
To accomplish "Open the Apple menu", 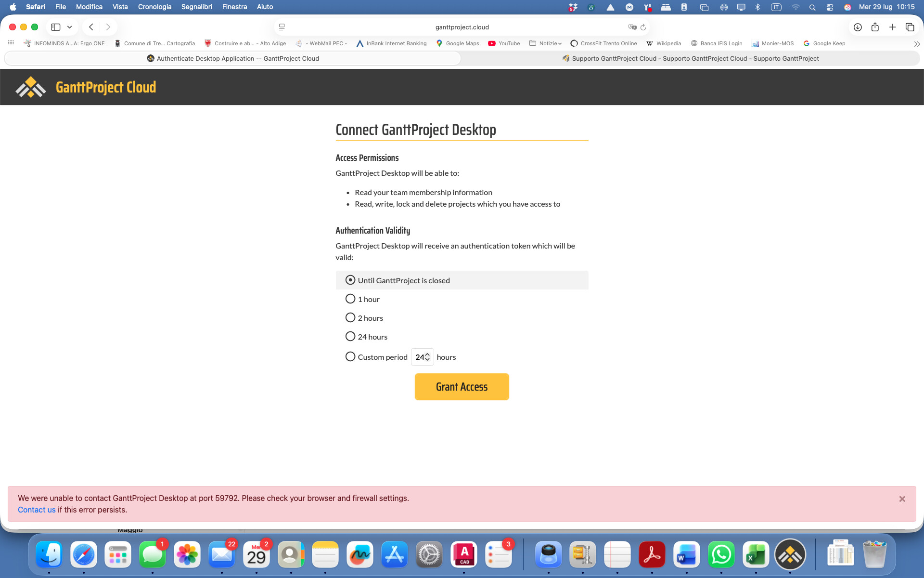I will click(13, 7).
